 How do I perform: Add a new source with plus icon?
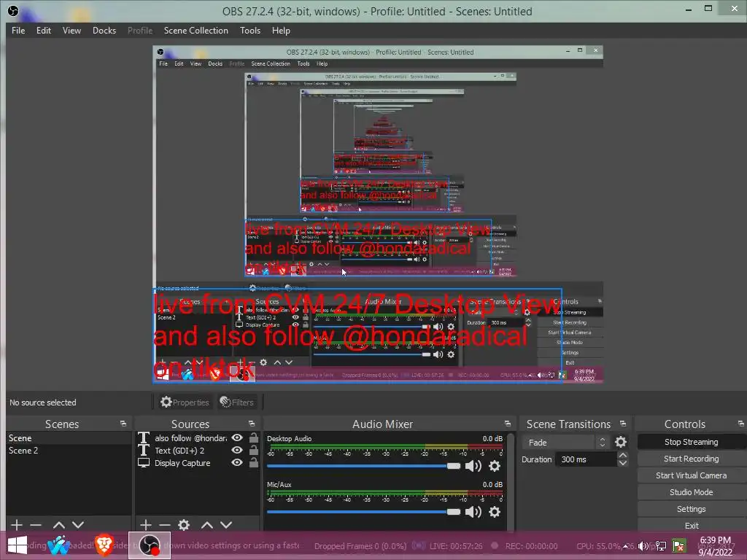tap(146, 525)
